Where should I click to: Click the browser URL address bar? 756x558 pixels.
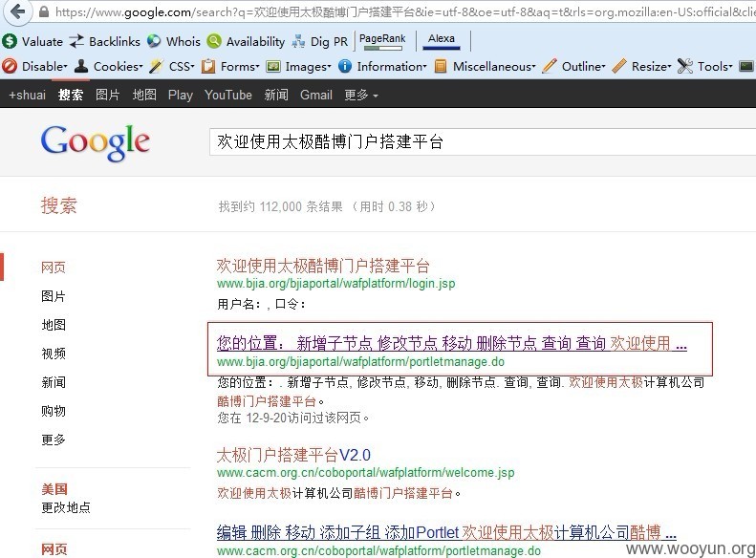click(404, 11)
